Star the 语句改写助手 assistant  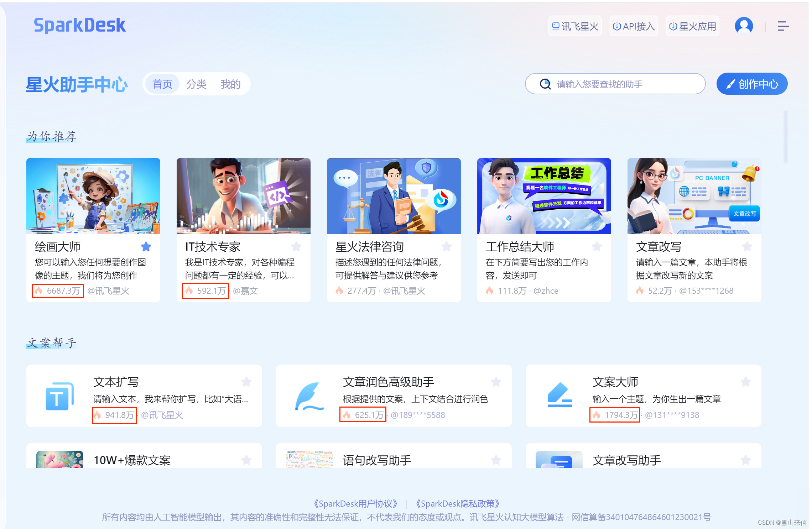[496, 460]
